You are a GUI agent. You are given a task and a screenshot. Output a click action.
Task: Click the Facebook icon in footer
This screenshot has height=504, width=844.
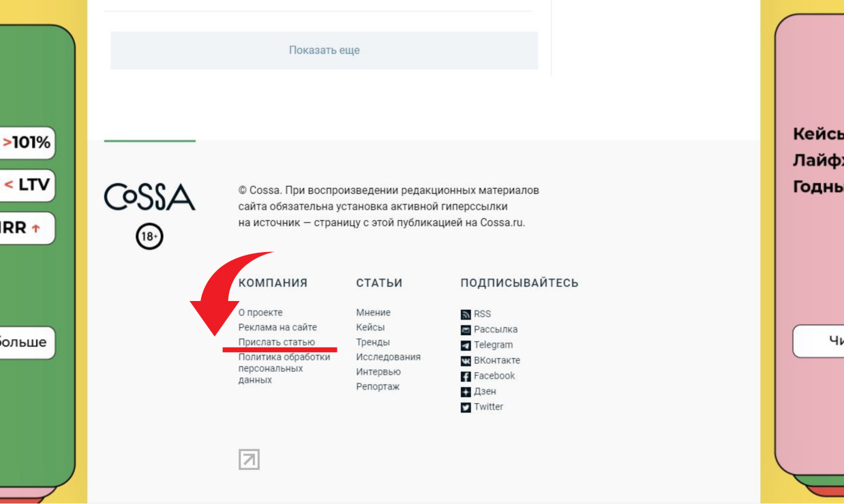466,376
